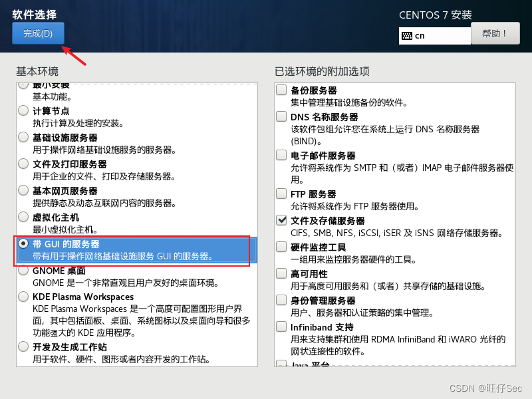Click the 用来支持集群和使用 RDMA InfiniBand description
This screenshot has width=532, height=399.
point(398,345)
